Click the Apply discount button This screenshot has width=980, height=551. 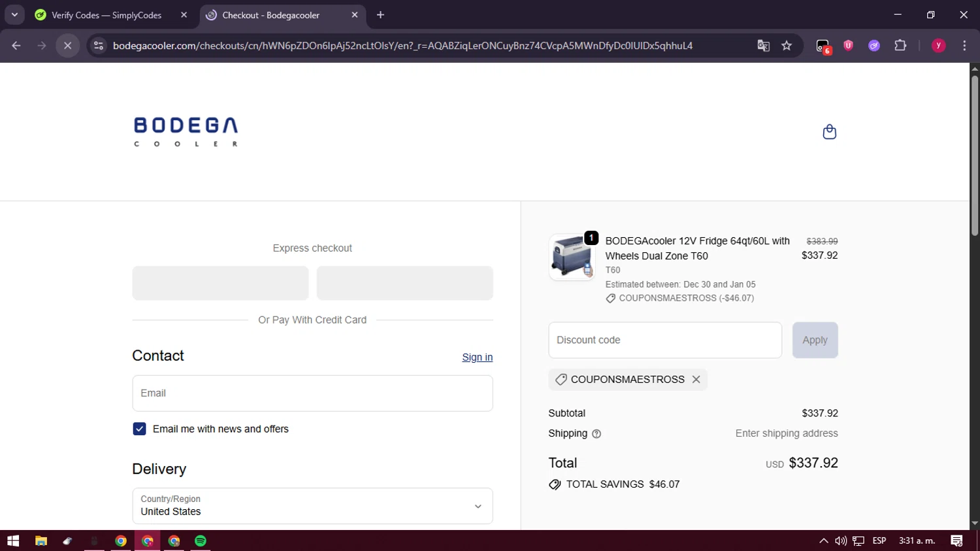click(x=815, y=340)
